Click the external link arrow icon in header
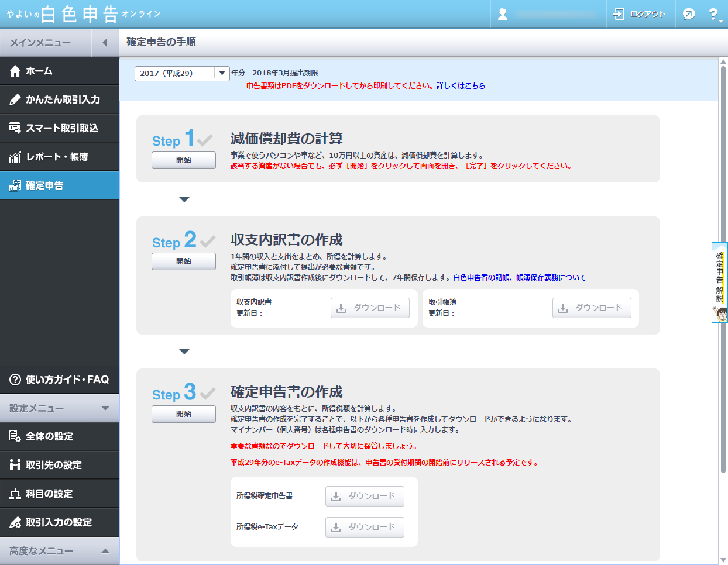This screenshot has width=728, height=565. click(689, 14)
